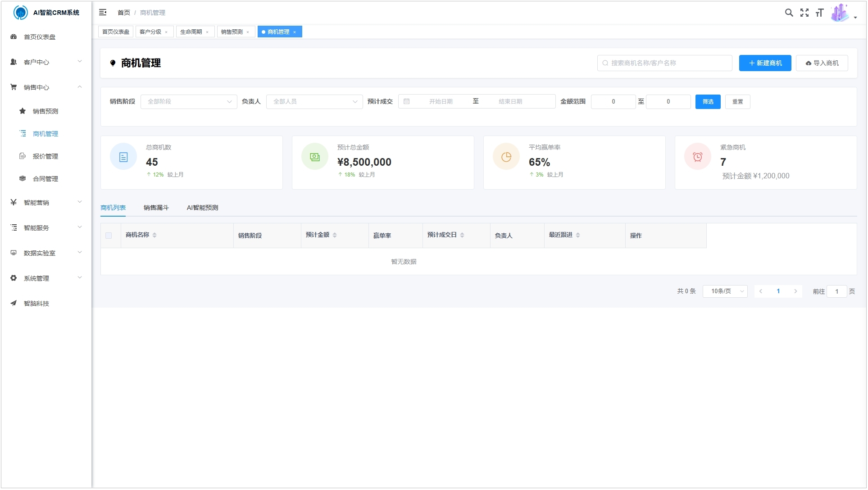Open the font size adjustment icon

pyautogui.click(x=820, y=13)
